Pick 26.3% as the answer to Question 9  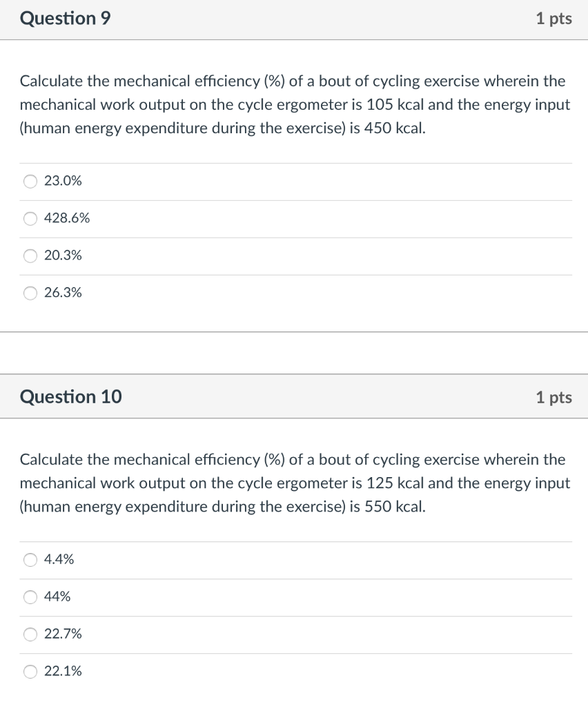30,293
